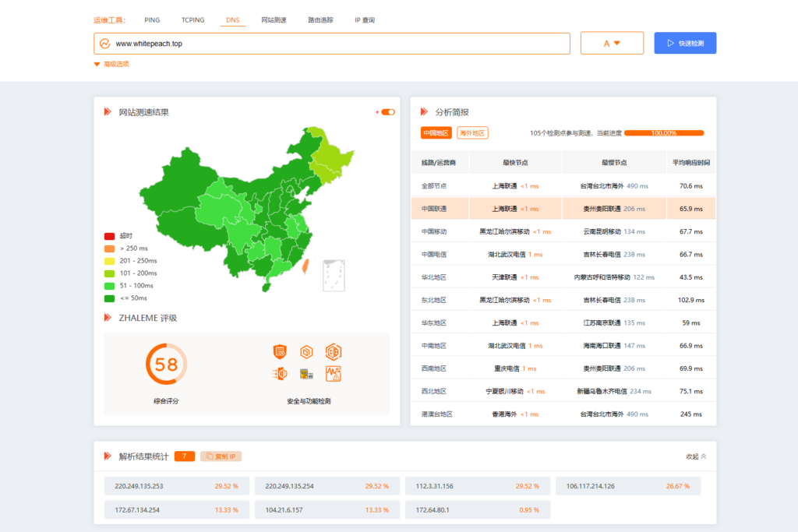
Task: Open the IP 查询 tab
Action: pos(365,20)
